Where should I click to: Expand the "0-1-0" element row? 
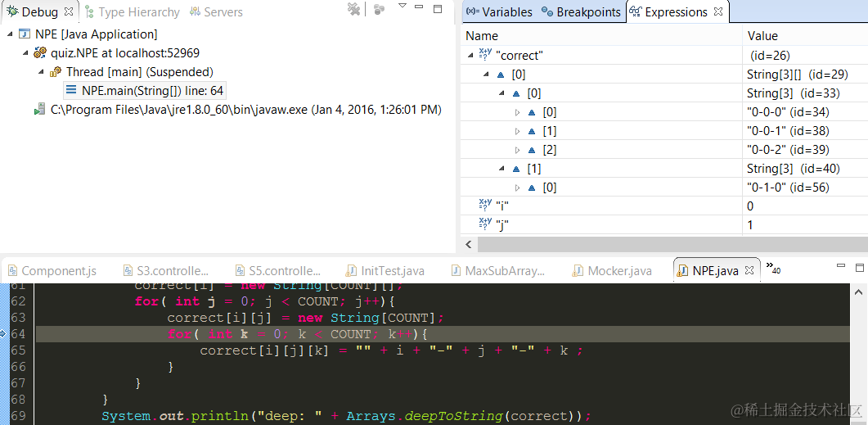[x=518, y=188]
